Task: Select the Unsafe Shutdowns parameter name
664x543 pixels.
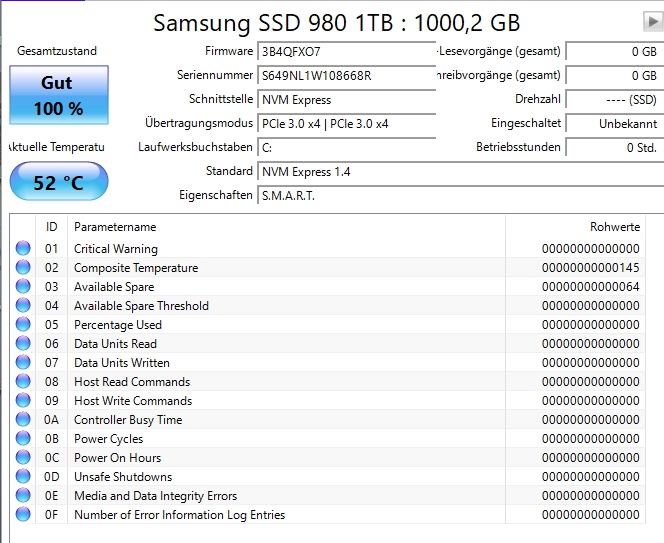Action: tap(123, 477)
